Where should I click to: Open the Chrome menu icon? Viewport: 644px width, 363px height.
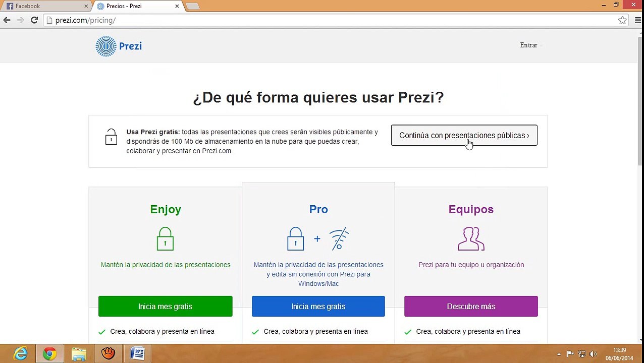(x=638, y=20)
